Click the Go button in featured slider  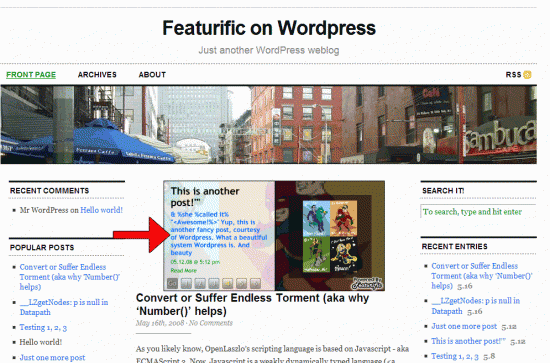(172, 283)
